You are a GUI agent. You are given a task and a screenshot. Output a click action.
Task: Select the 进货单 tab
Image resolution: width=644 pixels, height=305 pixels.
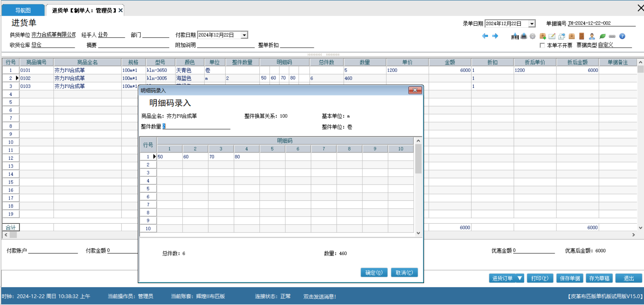pyautogui.click(x=84, y=10)
